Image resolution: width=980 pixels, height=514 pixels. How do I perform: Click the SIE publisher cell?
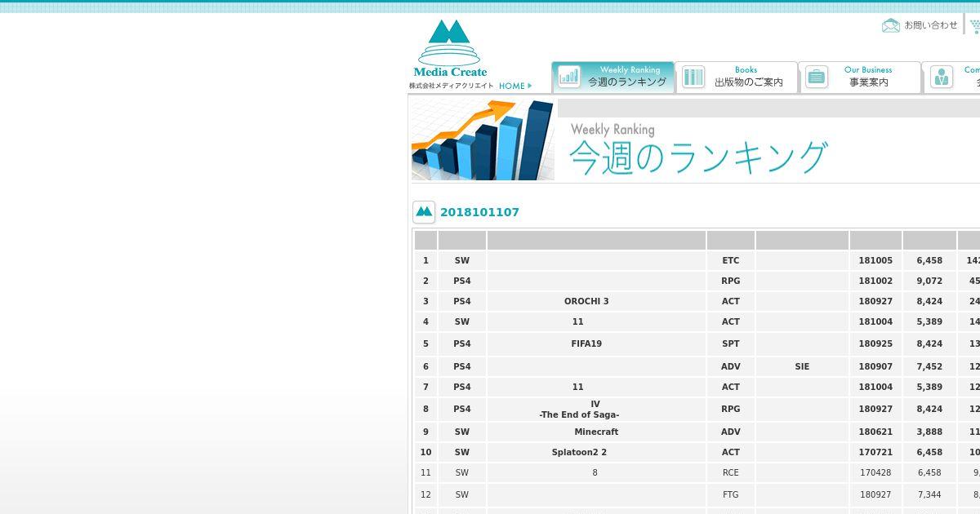802,366
